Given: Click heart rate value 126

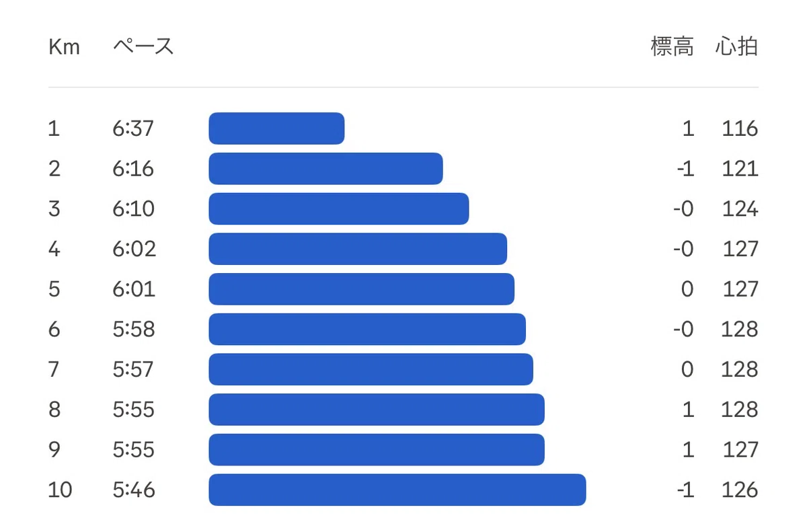Looking at the screenshot, I should (740, 490).
